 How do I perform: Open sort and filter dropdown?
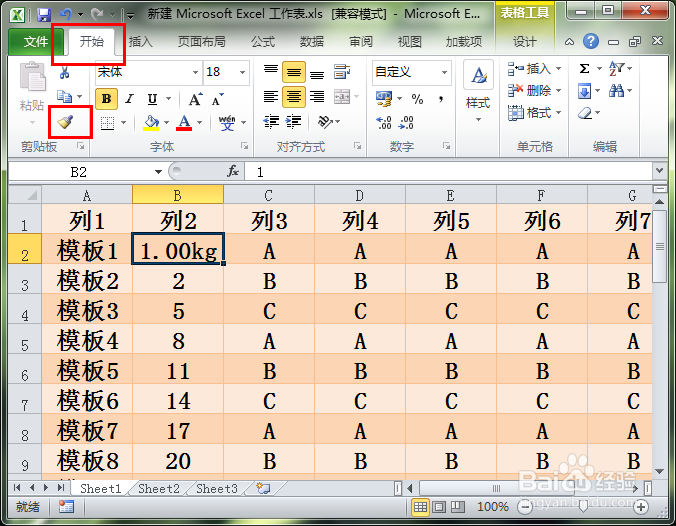(620, 69)
